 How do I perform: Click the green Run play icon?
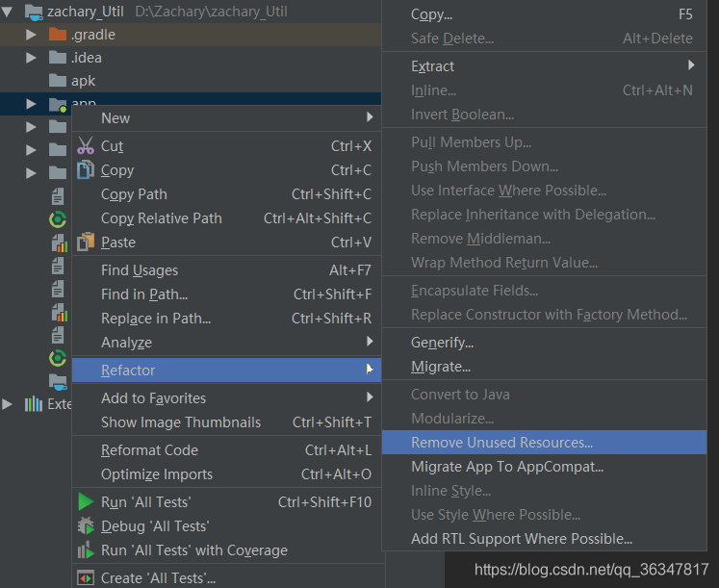point(86,502)
